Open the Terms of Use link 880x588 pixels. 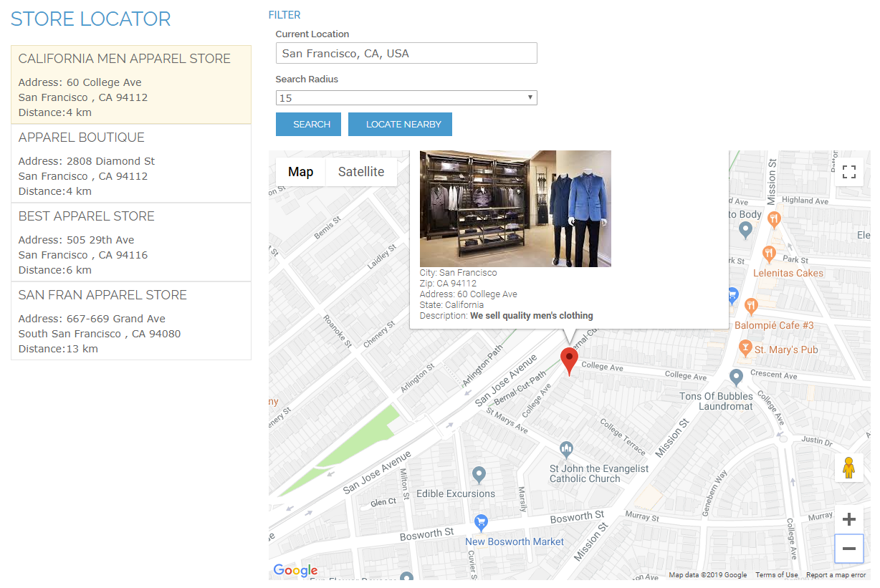(776, 575)
